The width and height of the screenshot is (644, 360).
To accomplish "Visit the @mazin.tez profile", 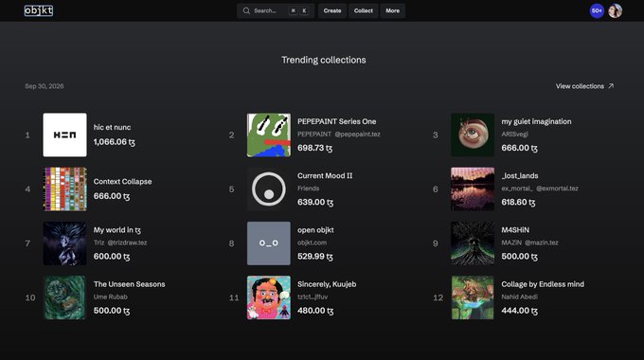I will tap(542, 243).
